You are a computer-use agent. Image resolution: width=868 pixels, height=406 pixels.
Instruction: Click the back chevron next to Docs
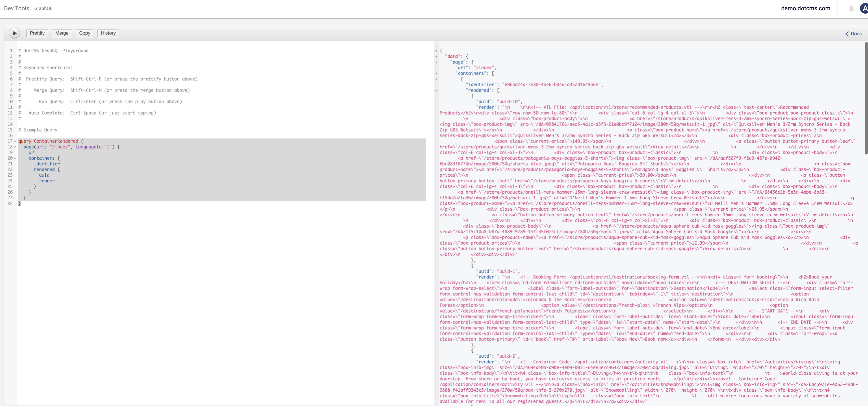pos(847,34)
